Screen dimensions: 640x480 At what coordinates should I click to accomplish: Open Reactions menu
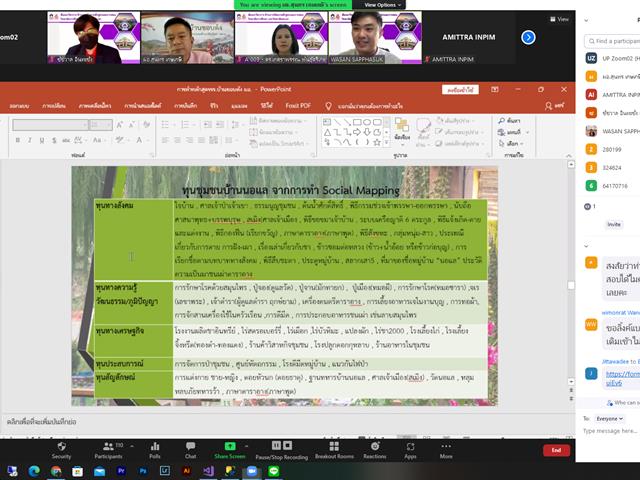(x=375, y=450)
